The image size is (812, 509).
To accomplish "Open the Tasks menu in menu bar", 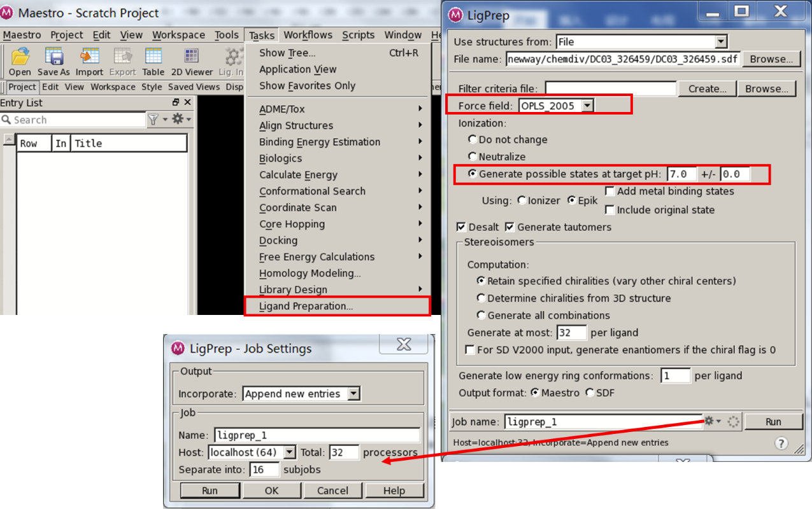I will tap(262, 35).
